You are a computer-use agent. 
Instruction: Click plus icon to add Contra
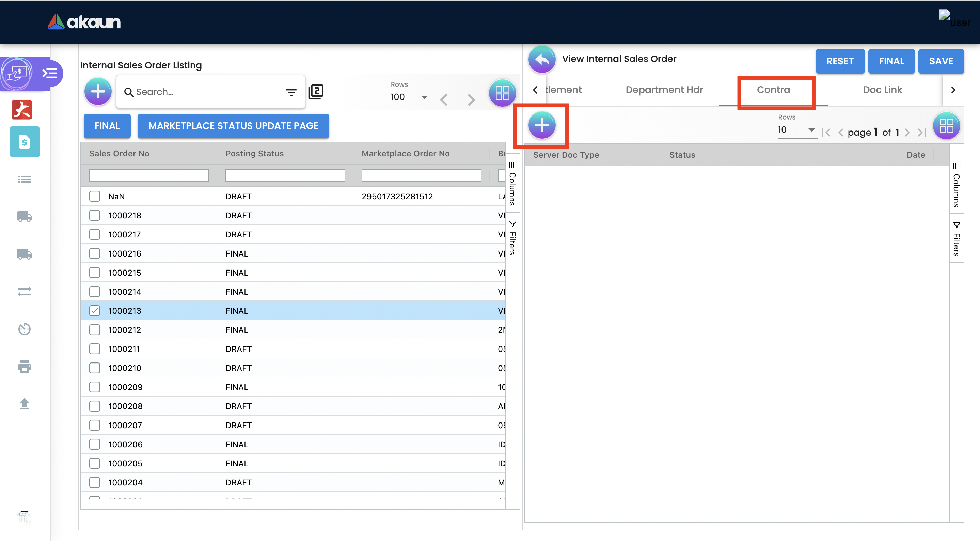[542, 125]
